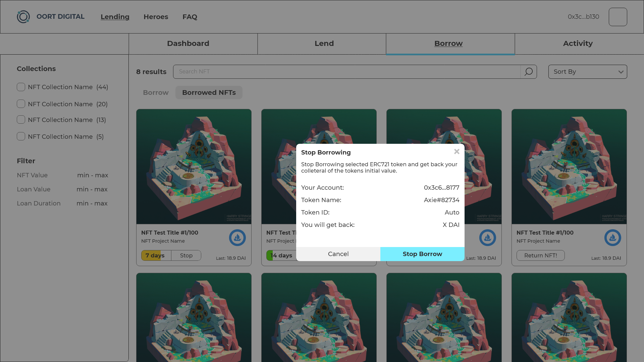
Task: Open the Sort By dropdown
Action: (x=588, y=72)
